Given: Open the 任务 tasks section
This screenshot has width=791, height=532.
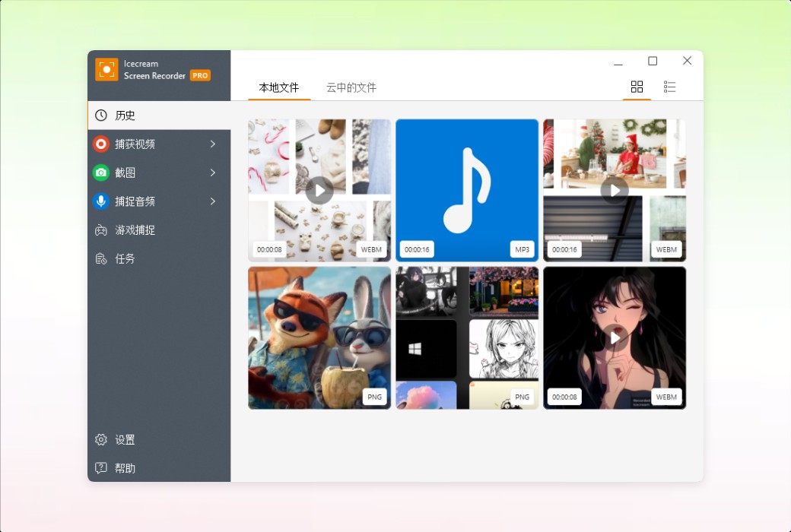Looking at the screenshot, I should coord(126,258).
